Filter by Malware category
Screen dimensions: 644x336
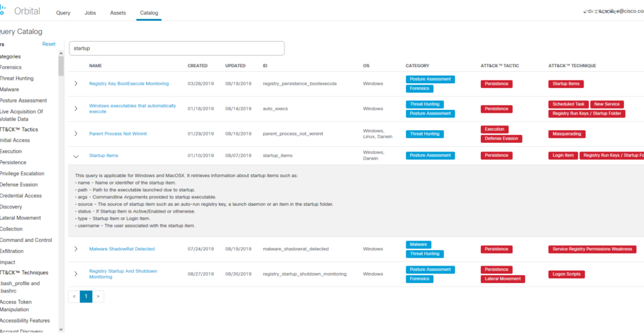[9, 90]
